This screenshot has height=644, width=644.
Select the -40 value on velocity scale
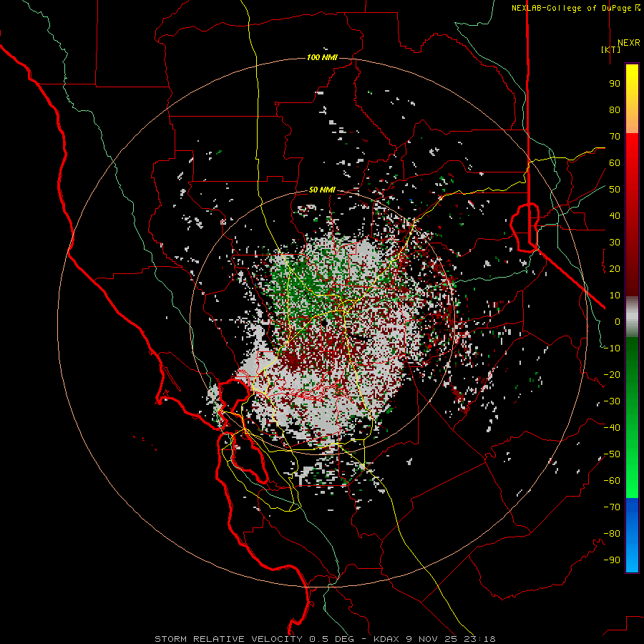click(x=612, y=428)
